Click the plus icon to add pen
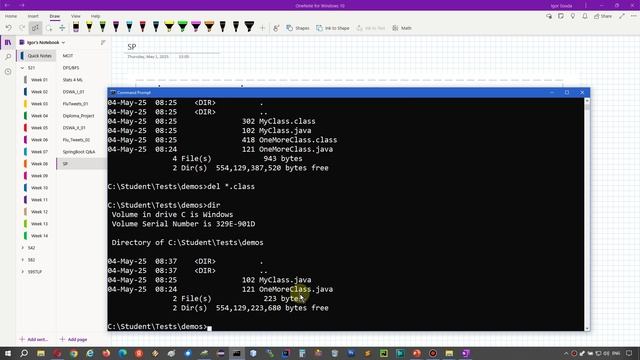Viewport: 640px width, 360px height. tap(262, 28)
